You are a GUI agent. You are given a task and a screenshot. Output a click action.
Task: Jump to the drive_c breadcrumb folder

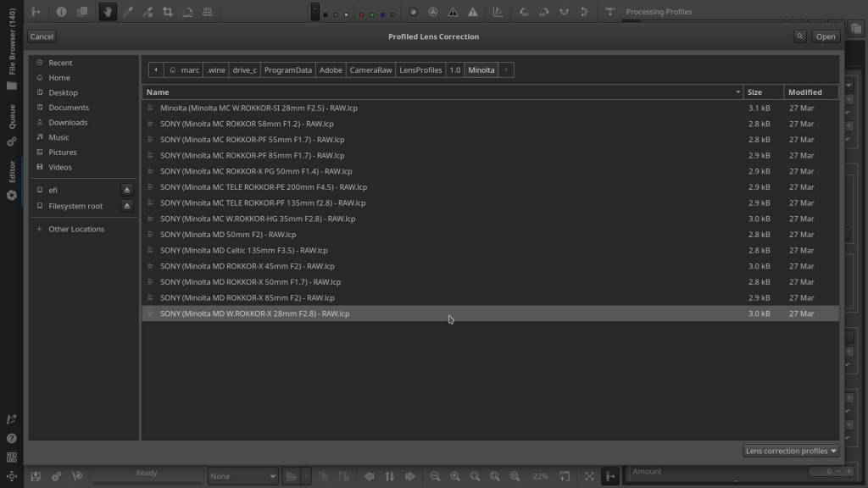[245, 69]
